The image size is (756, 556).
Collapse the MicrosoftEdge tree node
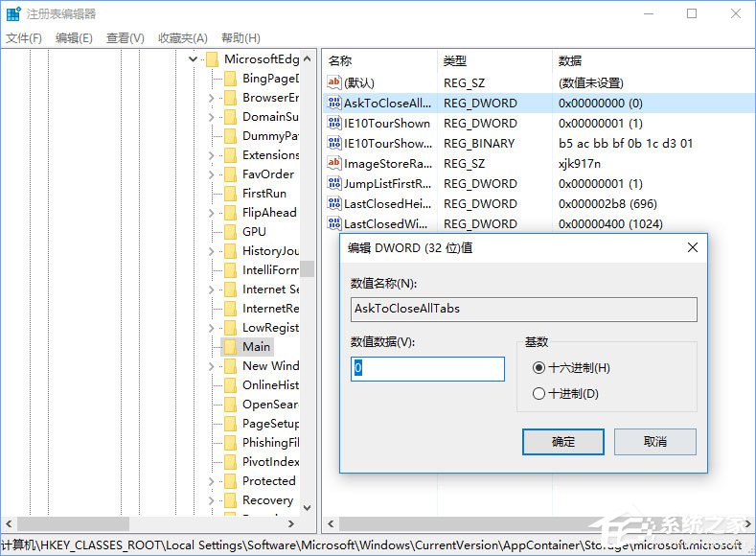(193, 59)
